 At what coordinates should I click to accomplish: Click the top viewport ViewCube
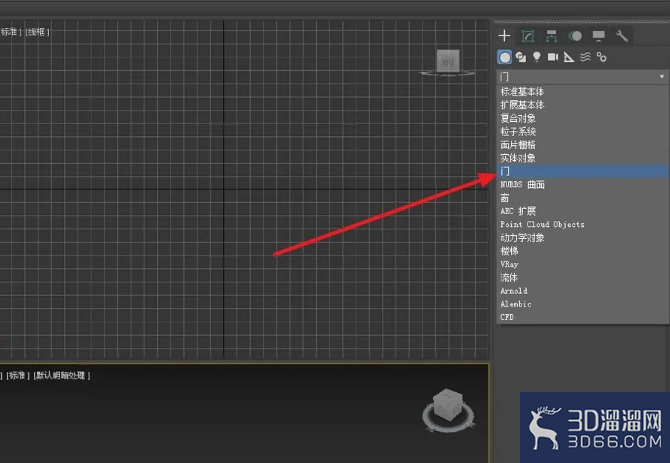point(448,61)
